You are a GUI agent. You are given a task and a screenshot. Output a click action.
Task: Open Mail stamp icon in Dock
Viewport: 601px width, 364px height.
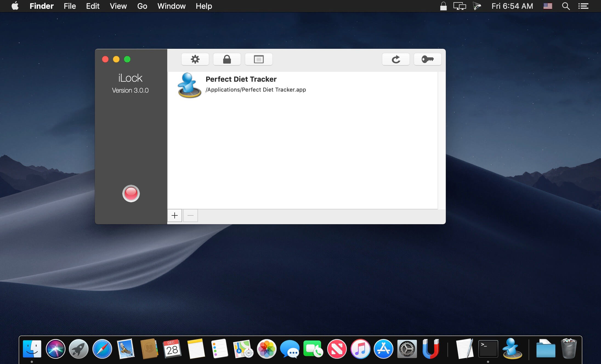click(126, 349)
